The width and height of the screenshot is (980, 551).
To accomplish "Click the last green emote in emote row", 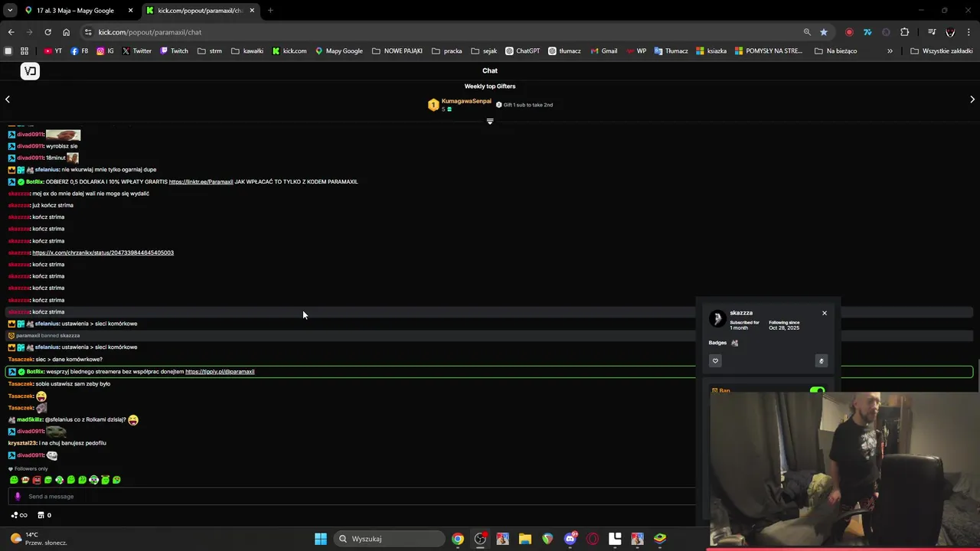I will (x=116, y=480).
